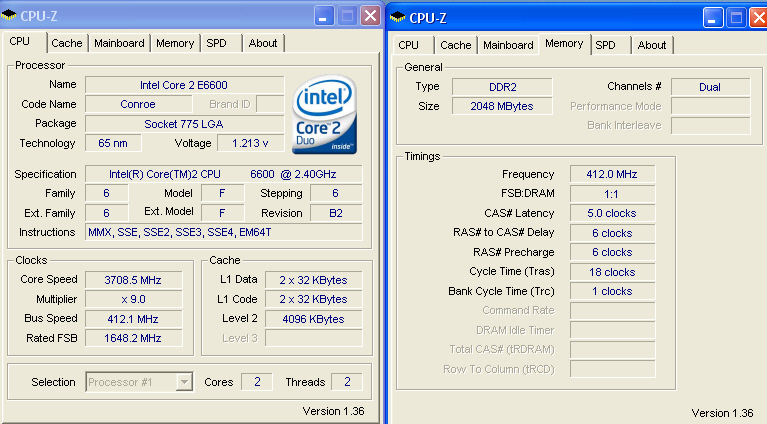Click the empty Total CAS# (tRDRAM) field
767x424 pixels.
(x=612, y=350)
